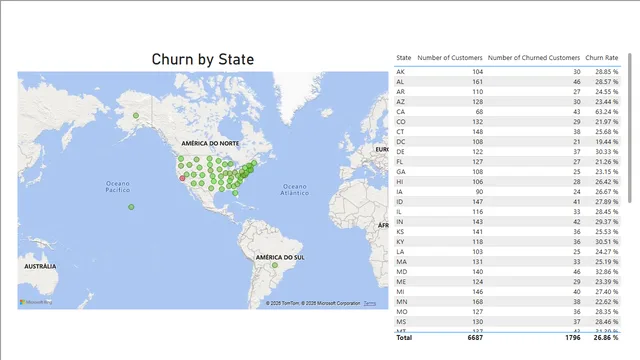Open the map Terms link

(x=369, y=303)
